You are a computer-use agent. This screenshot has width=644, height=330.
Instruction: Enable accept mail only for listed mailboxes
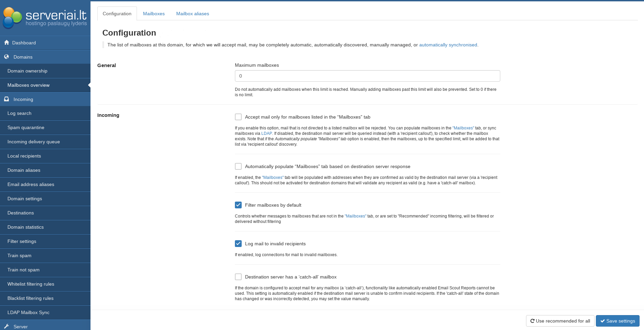pos(238,117)
